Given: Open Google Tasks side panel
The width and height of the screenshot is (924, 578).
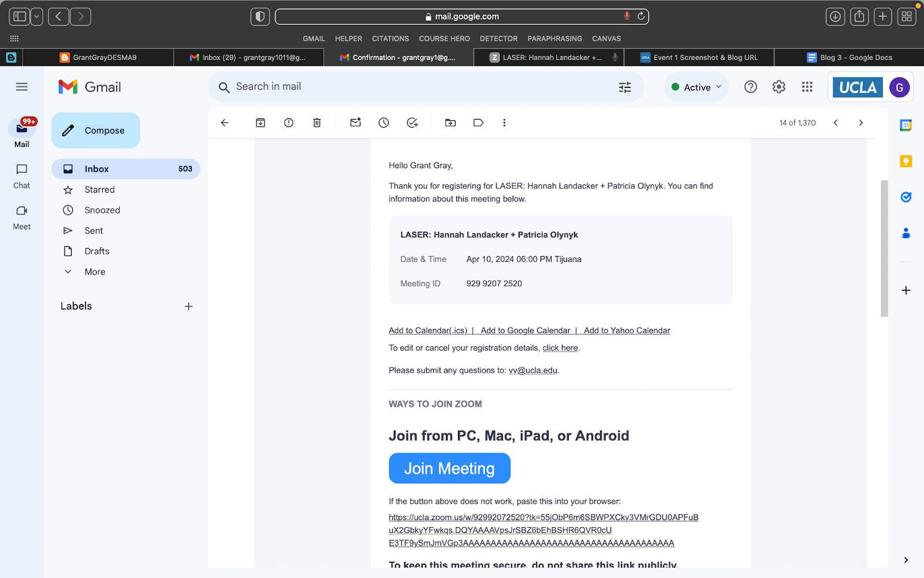Looking at the screenshot, I should tap(906, 197).
